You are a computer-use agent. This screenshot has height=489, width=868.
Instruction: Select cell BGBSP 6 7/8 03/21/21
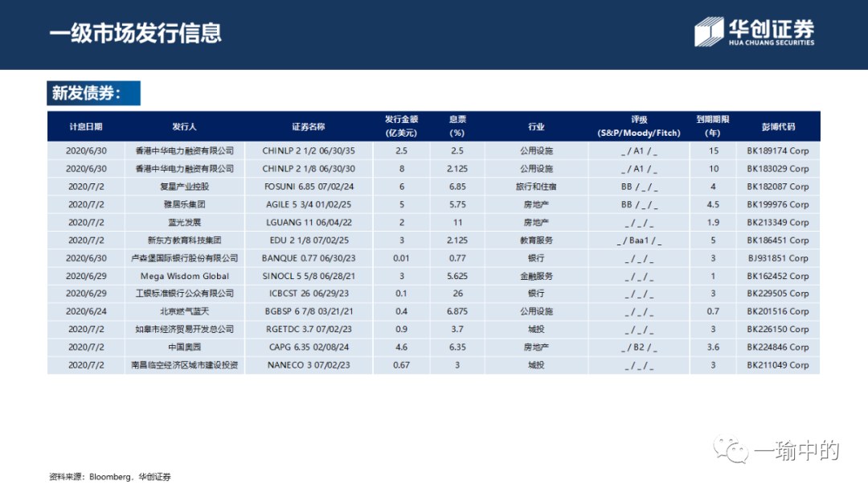[x=309, y=311]
